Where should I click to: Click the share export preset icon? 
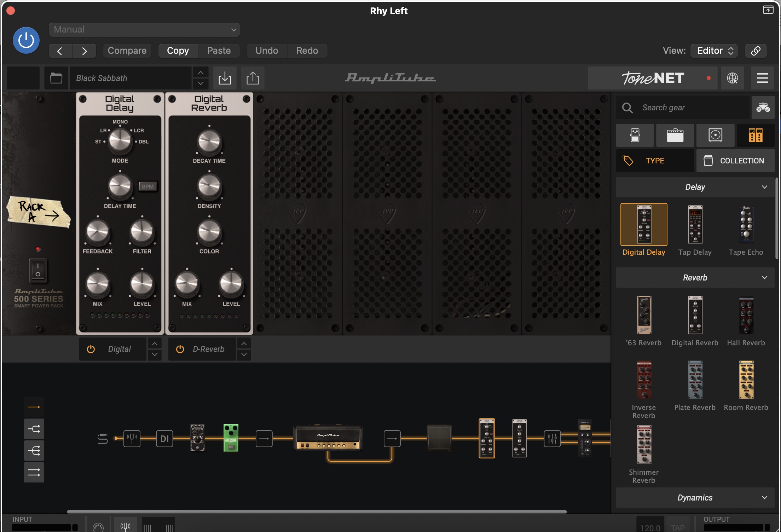pos(253,78)
